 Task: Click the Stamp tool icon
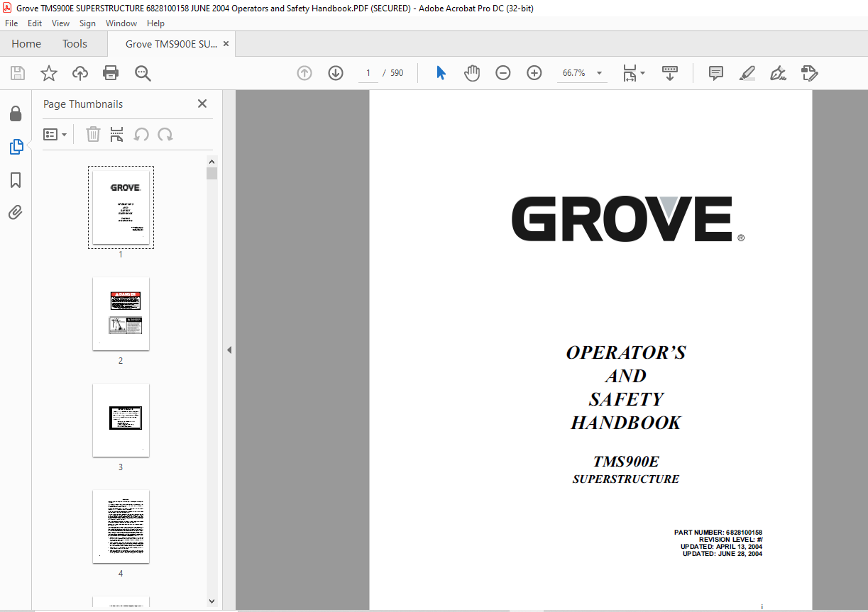810,73
